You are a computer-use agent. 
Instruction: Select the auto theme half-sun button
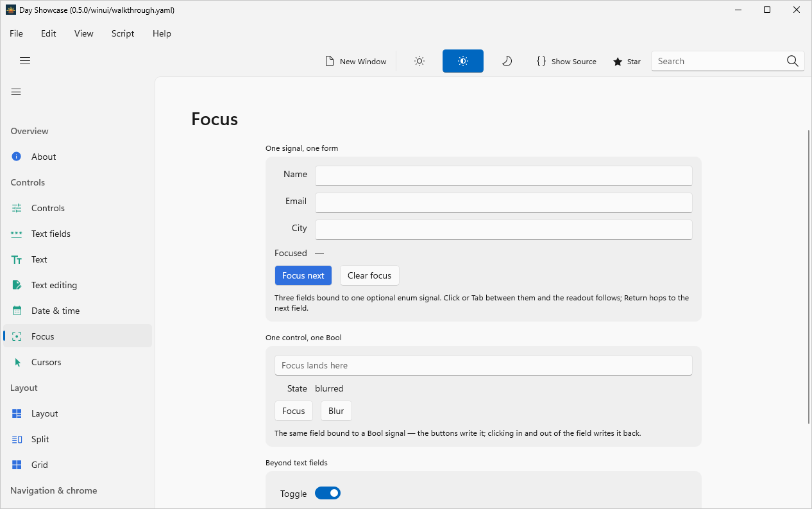point(463,61)
